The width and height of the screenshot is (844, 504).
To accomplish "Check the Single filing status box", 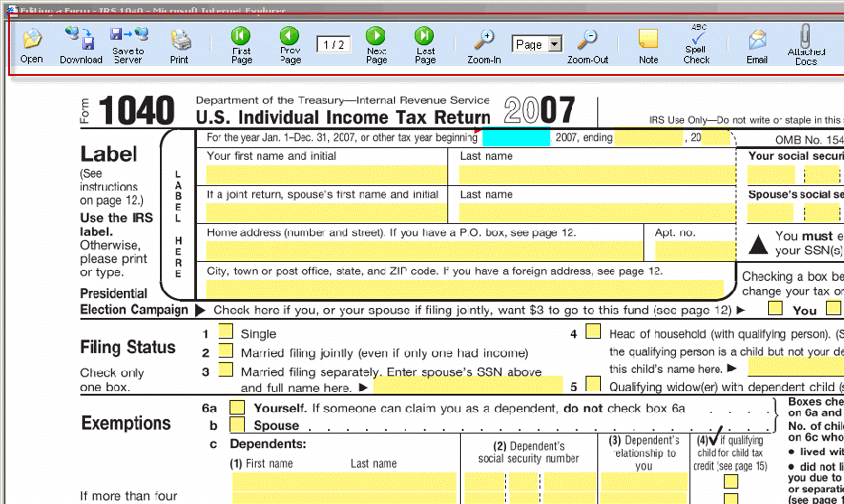I will pyautogui.click(x=226, y=331).
